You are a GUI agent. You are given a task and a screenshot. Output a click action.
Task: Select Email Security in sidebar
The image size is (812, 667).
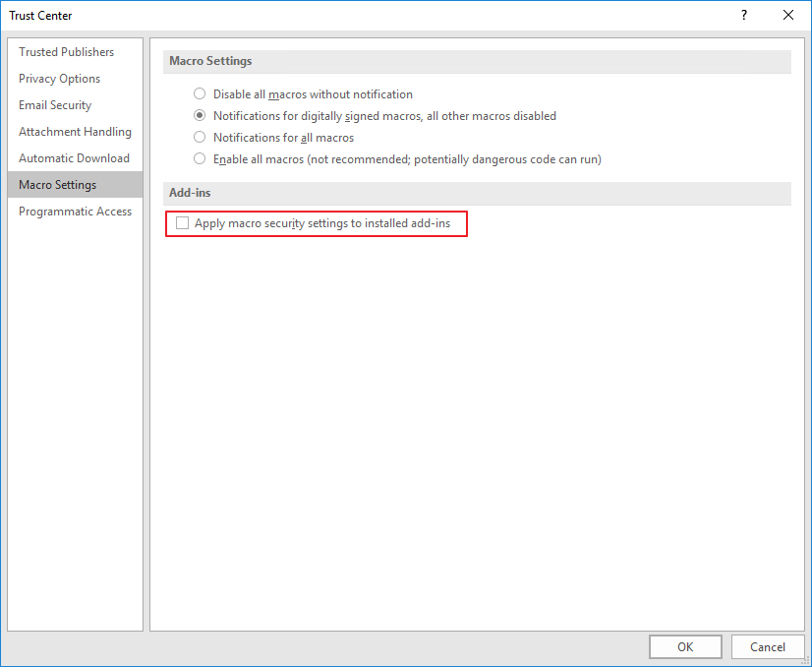[75, 105]
